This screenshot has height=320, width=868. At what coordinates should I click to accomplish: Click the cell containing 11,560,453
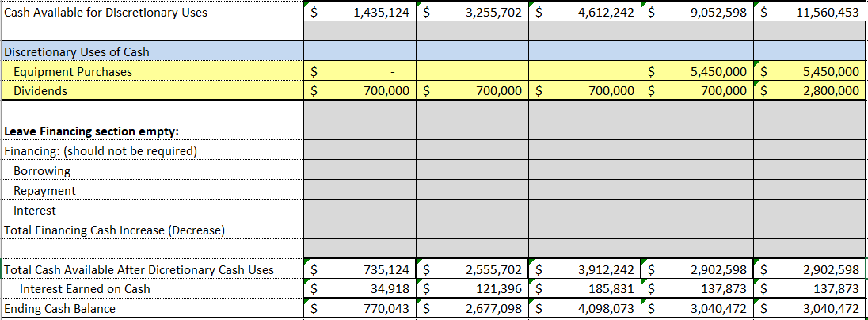(810, 12)
